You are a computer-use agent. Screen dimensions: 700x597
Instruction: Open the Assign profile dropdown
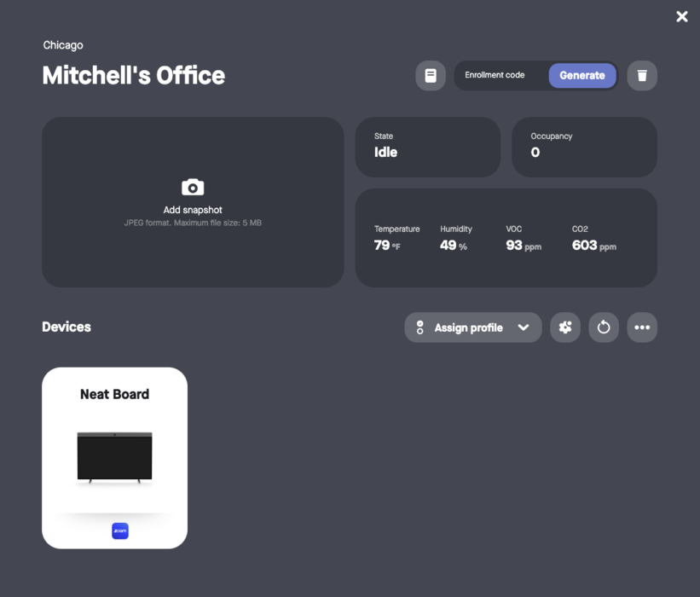tap(468, 327)
